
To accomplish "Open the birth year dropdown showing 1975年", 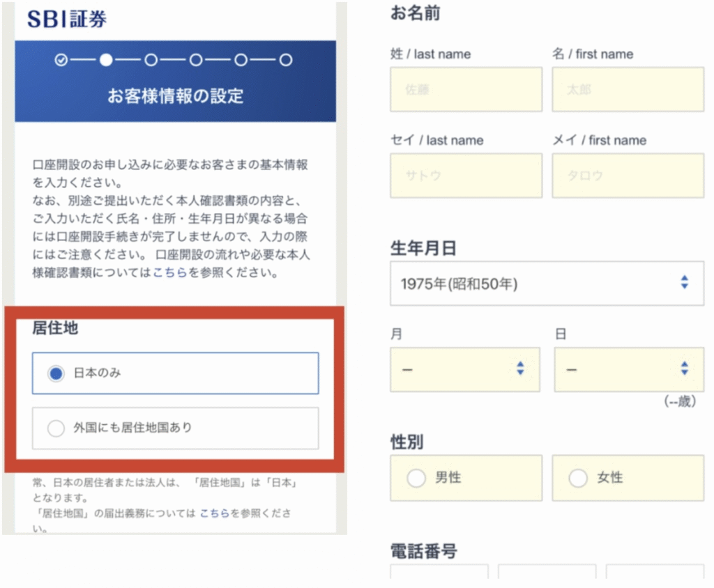I will (x=547, y=284).
